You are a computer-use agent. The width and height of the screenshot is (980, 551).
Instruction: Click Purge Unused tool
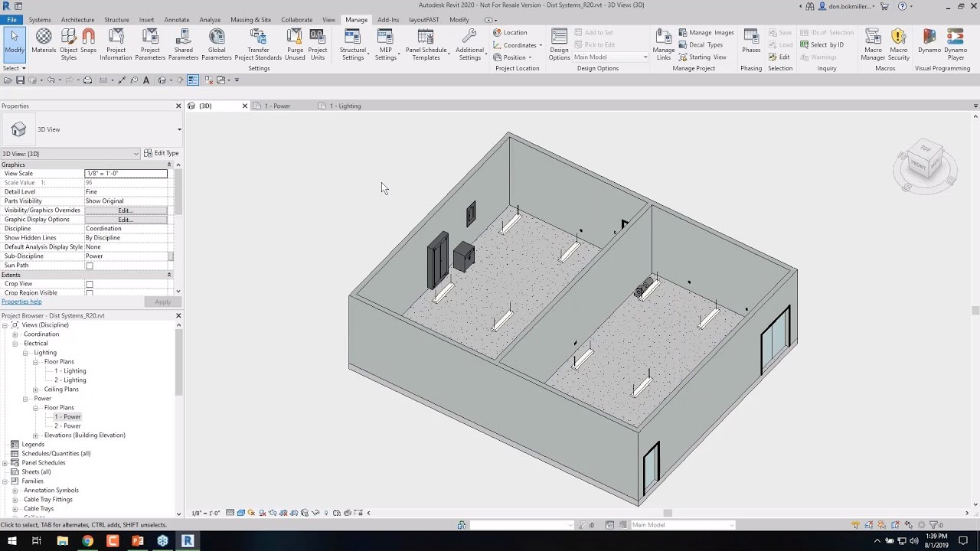coord(295,44)
